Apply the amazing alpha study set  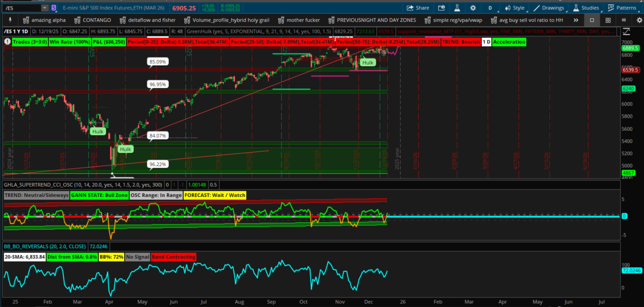coord(44,20)
